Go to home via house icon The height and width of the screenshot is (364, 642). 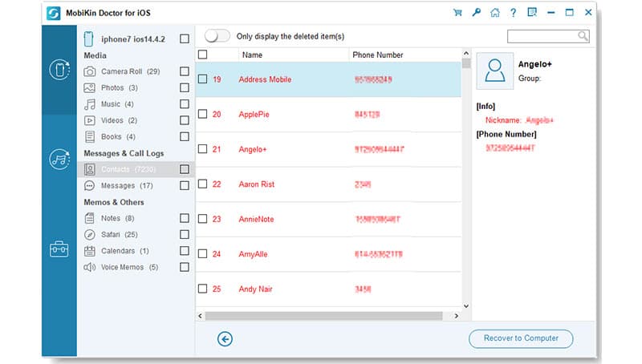click(495, 13)
